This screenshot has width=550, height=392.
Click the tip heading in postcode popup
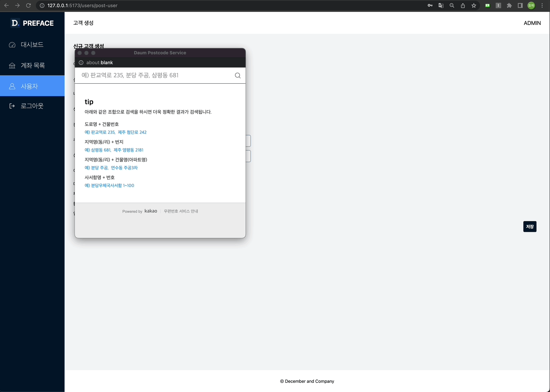[x=89, y=102]
